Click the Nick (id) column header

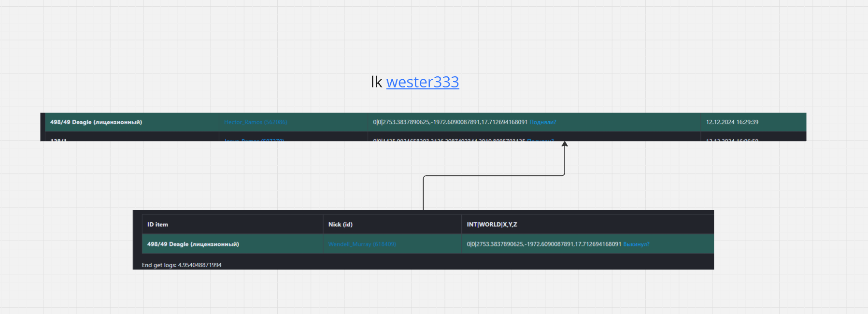pos(340,225)
